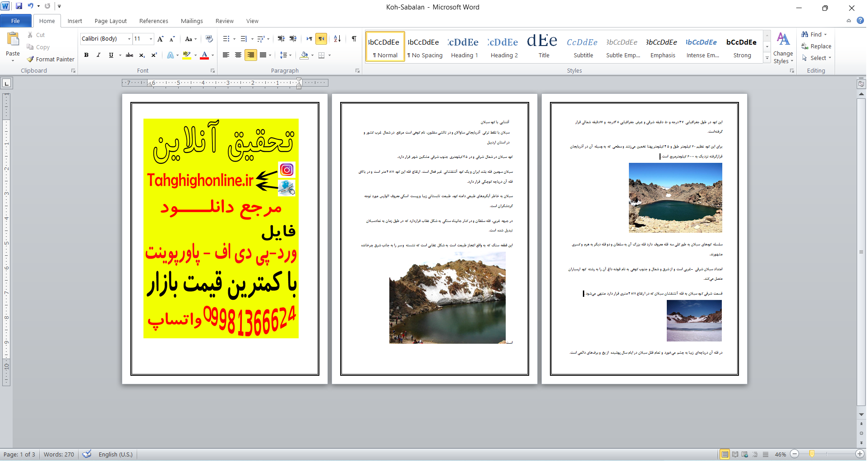
Task: Open Change Styles menu
Action: pyautogui.click(x=783, y=48)
